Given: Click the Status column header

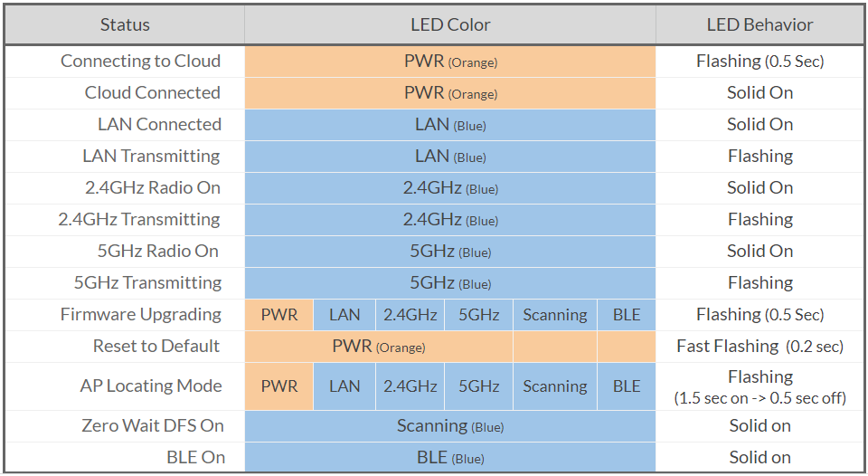Looking at the screenshot, I should (125, 25).
